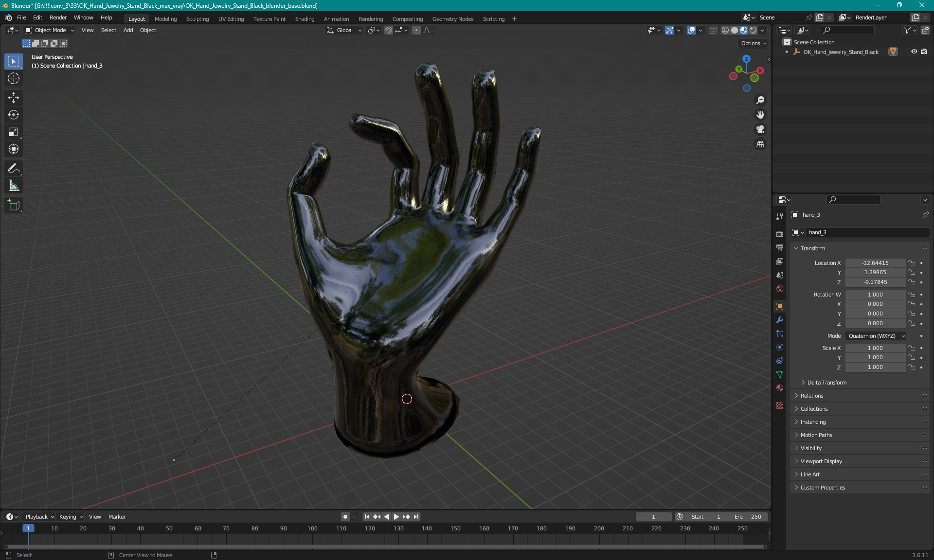The height and width of the screenshot is (560, 934).
Task: Open the Modifier properties wrench tab
Action: click(x=780, y=320)
